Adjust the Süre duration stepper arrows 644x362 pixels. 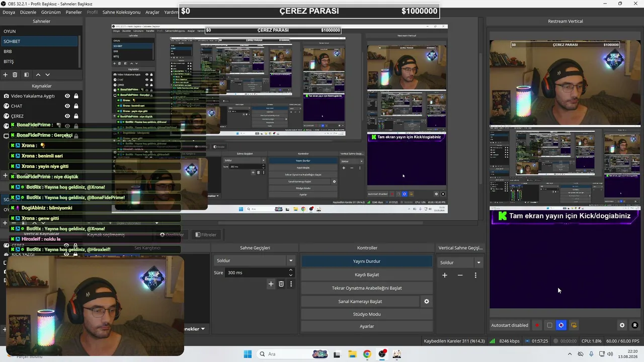290,273
